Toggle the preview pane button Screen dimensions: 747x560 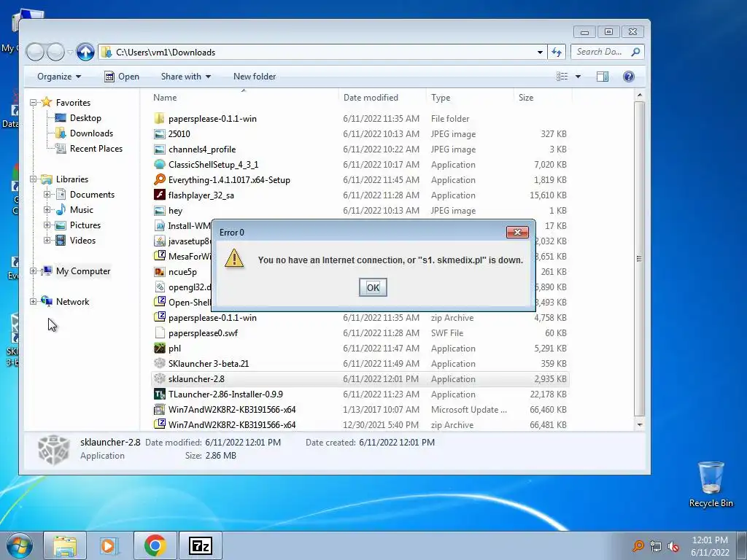point(602,76)
